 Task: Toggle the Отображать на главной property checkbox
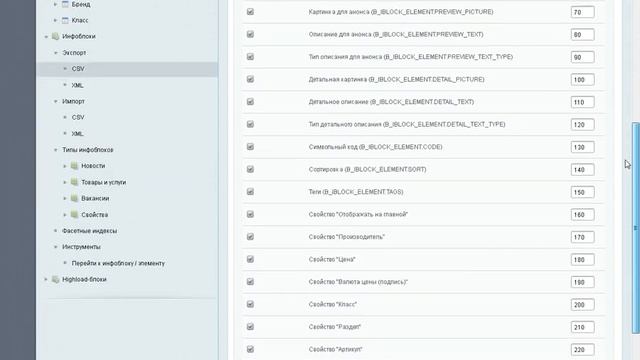click(250, 214)
